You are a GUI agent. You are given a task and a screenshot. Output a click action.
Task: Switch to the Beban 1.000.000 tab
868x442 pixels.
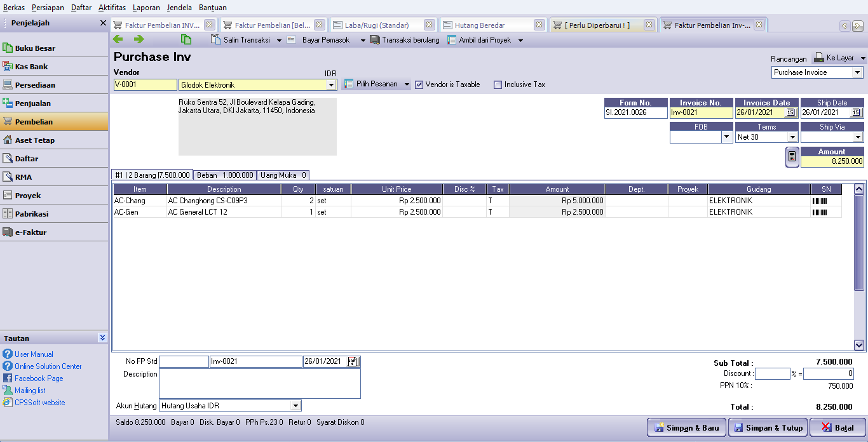(225, 175)
